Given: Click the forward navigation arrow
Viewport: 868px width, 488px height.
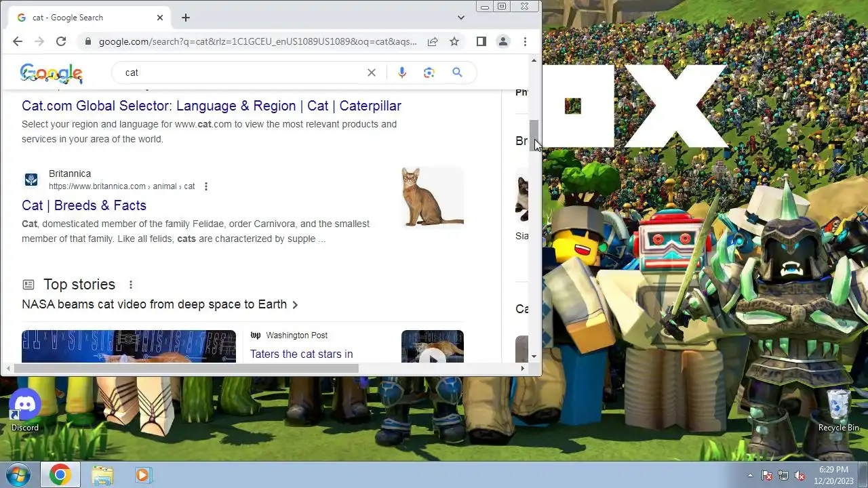Looking at the screenshot, I should click(39, 41).
